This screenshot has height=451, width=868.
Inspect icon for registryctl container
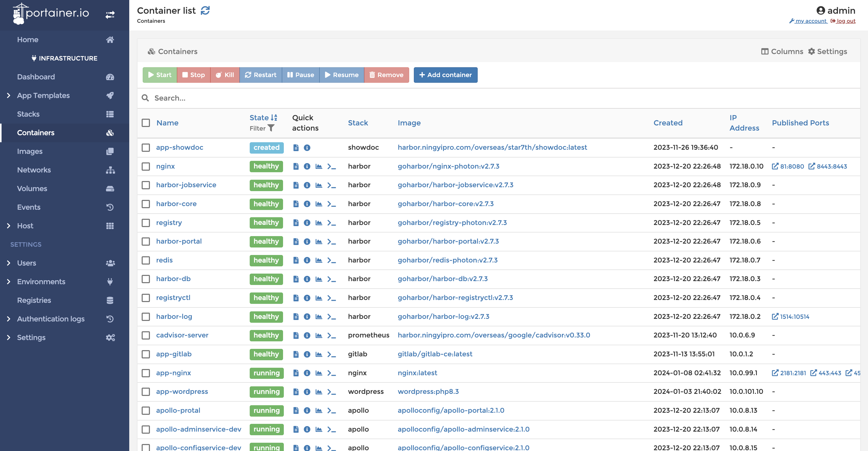coord(307,298)
